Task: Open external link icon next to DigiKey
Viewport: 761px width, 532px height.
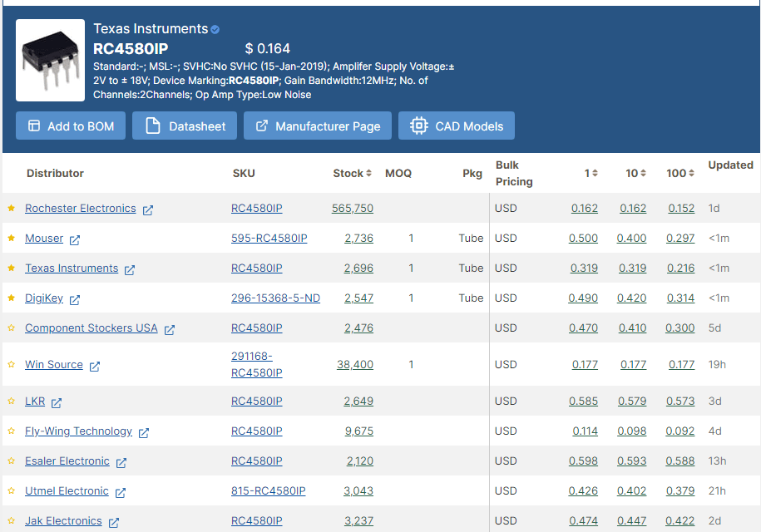Action: tap(75, 300)
